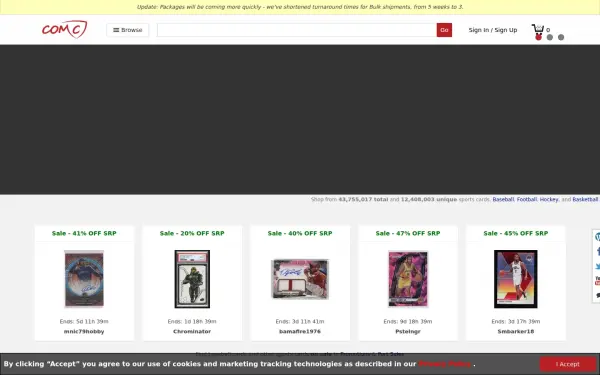Open the Twitter bird icon in side panel
This screenshot has width=600, height=375.
tap(597, 266)
